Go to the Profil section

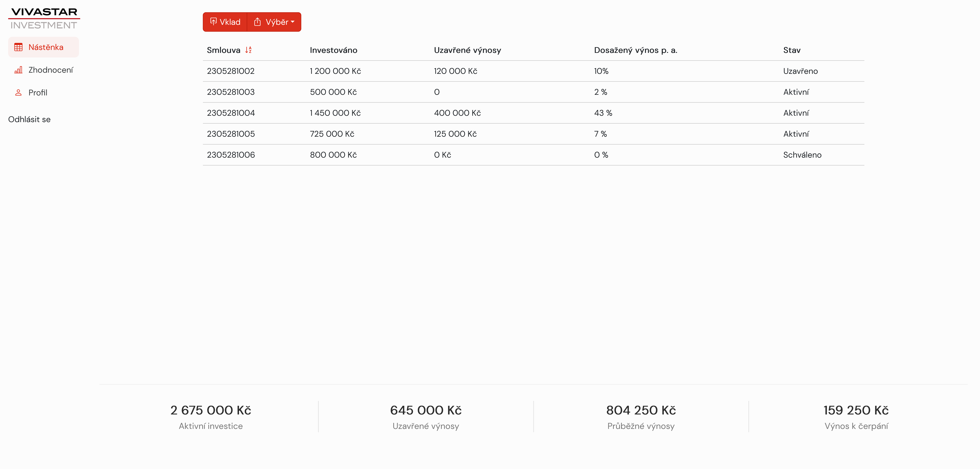click(x=38, y=92)
